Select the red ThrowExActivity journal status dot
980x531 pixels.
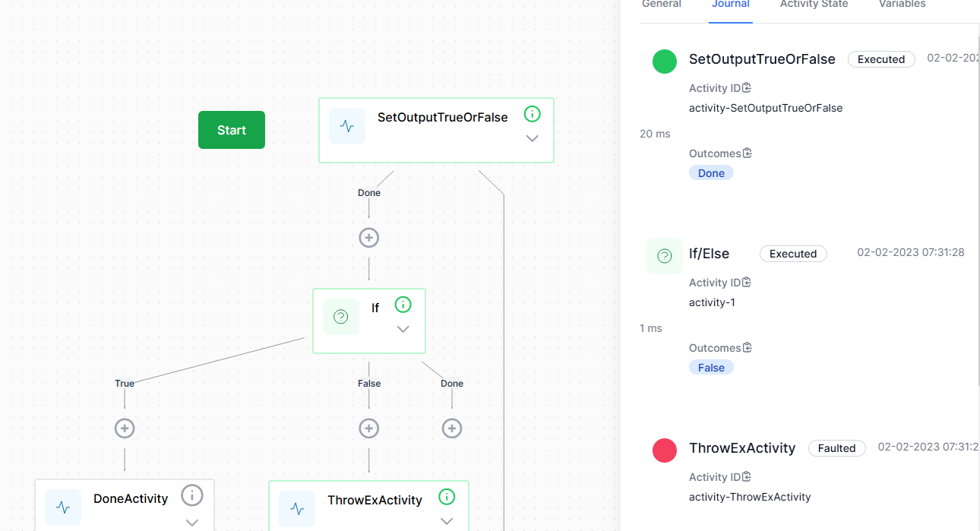(x=665, y=450)
